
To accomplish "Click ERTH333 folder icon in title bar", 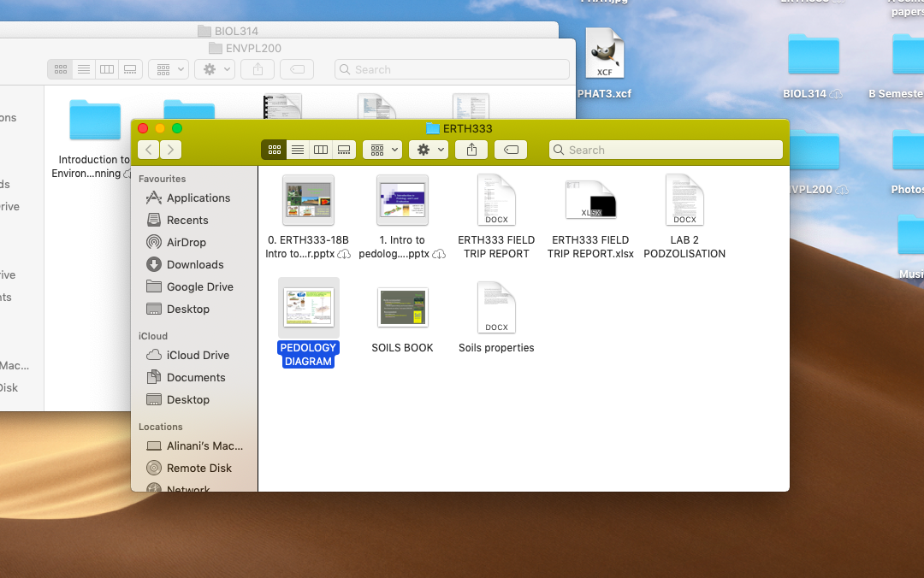I will coord(433,128).
